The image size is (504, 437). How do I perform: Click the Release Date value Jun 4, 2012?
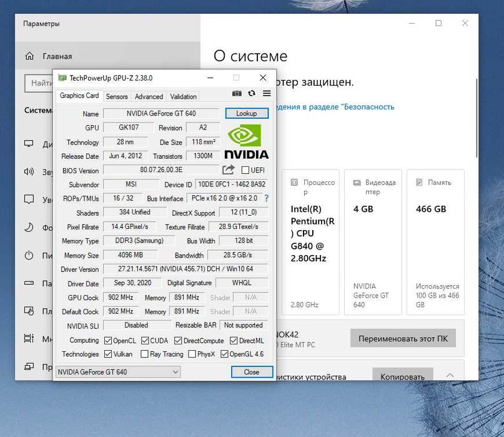[x=126, y=156]
